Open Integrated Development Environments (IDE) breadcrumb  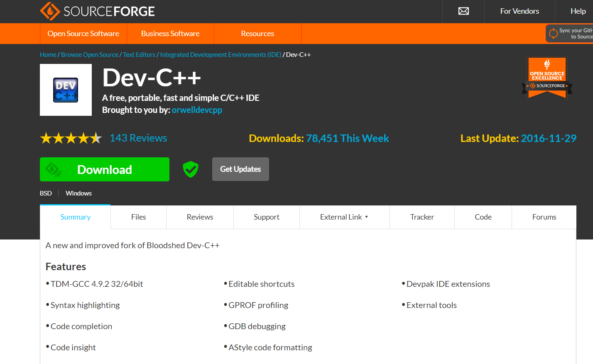tap(221, 55)
